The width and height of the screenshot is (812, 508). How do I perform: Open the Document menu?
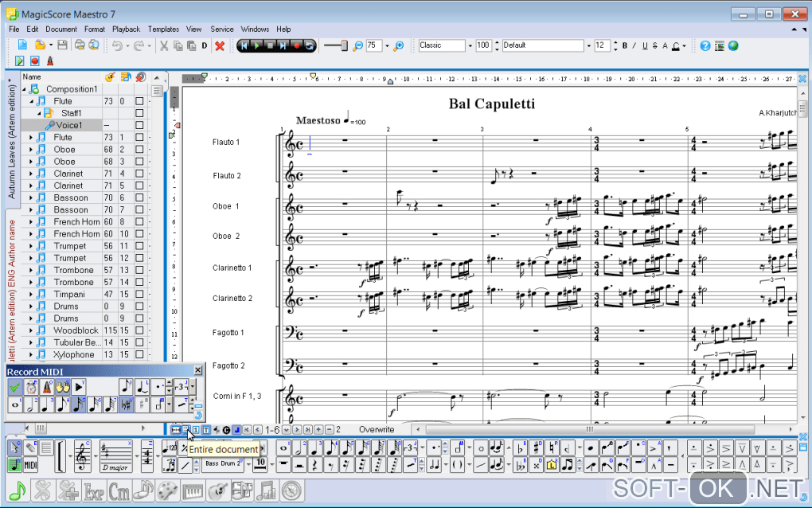61,29
